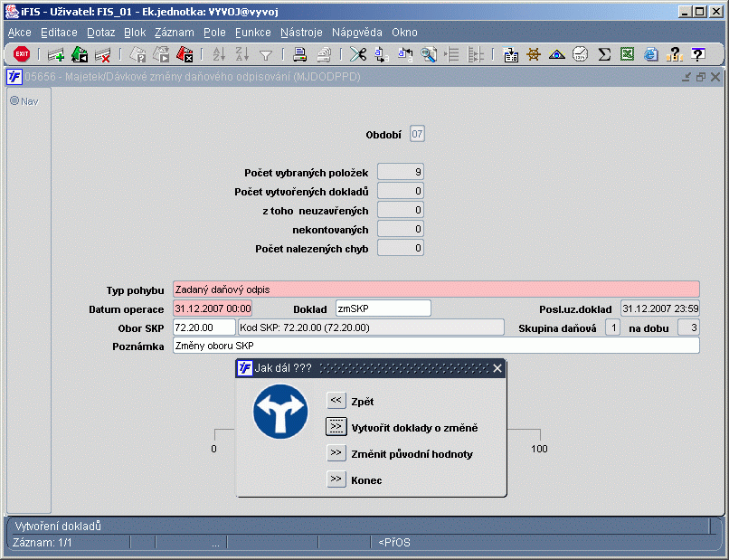The width and height of the screenshot is (729, 560).
Task: Click the paste text 'a' icon
Action: (405, 55)
